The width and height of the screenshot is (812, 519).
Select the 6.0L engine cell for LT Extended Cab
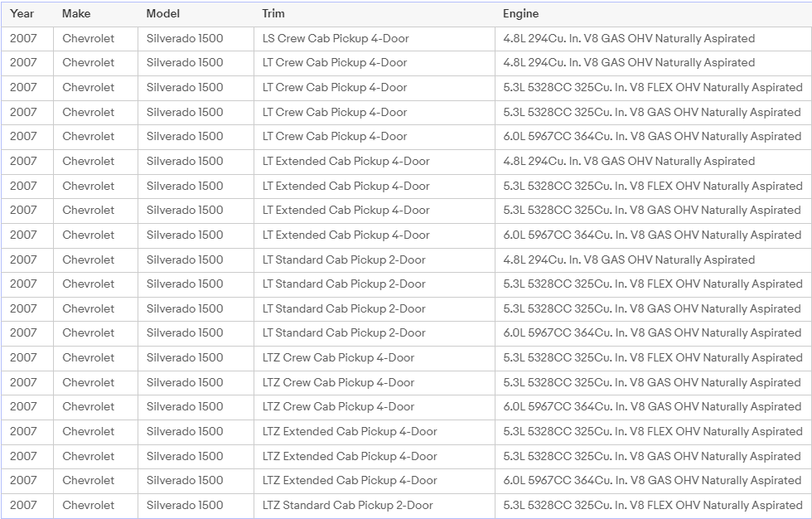tap(652, 235)
